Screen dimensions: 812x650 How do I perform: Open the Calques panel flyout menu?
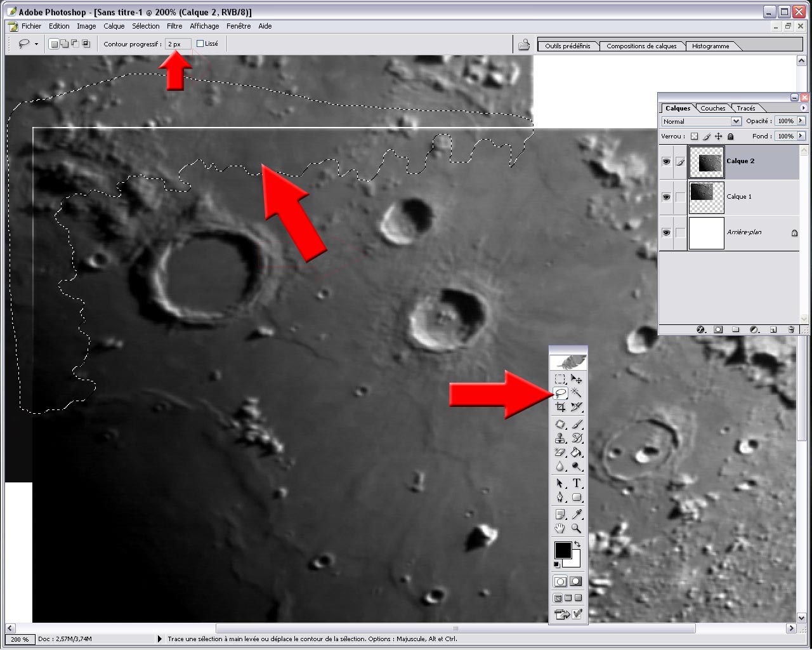804,108
